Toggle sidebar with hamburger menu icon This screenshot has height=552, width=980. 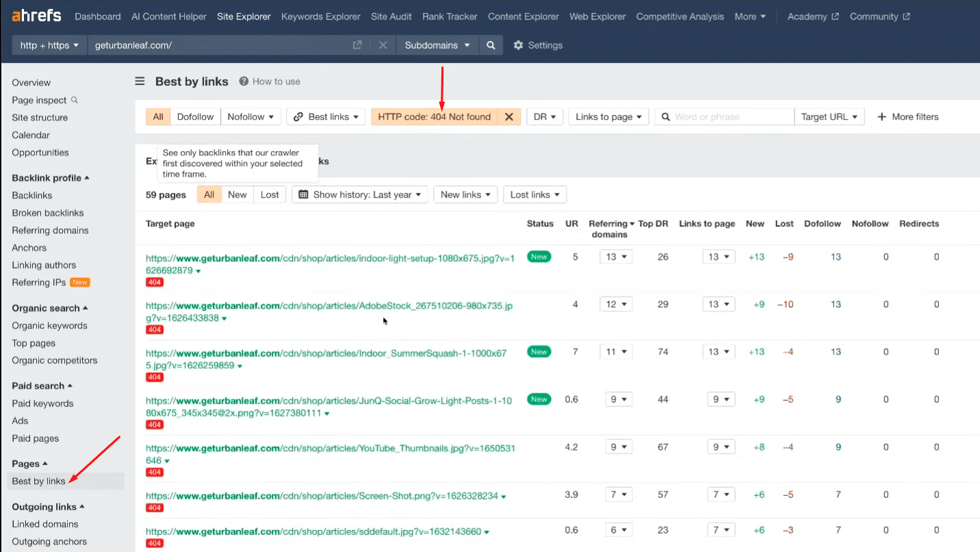click(x=140, y=81)
